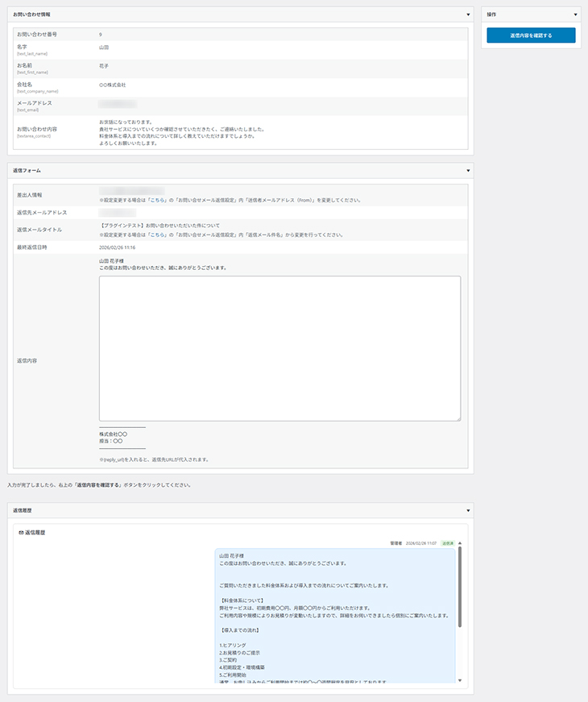Click the reply history scrollbar down arrow
The width and height of the screenshot is (588, 702).
(x=460, y=680)
